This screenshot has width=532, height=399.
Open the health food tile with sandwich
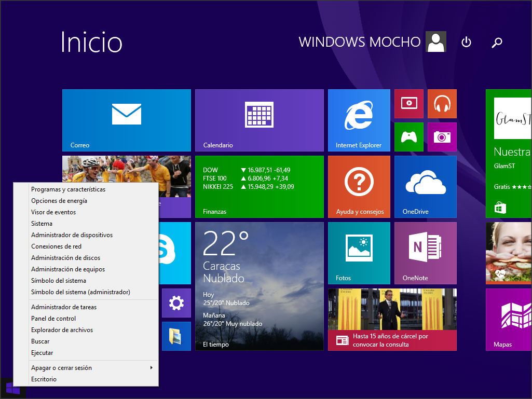509,253
